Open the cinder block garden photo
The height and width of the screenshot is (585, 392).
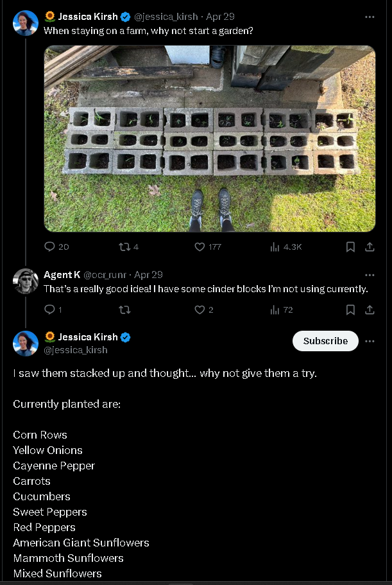(x=209, y=139)
